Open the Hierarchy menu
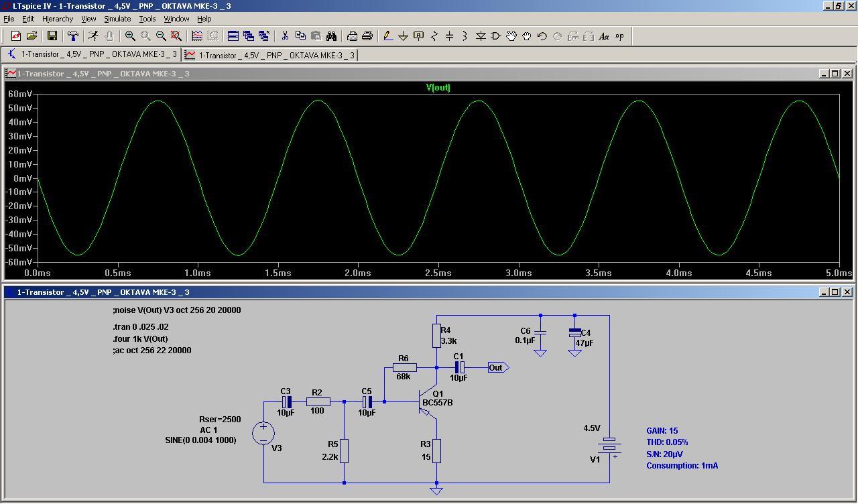The image size is (858, 504). click(58, 19)
